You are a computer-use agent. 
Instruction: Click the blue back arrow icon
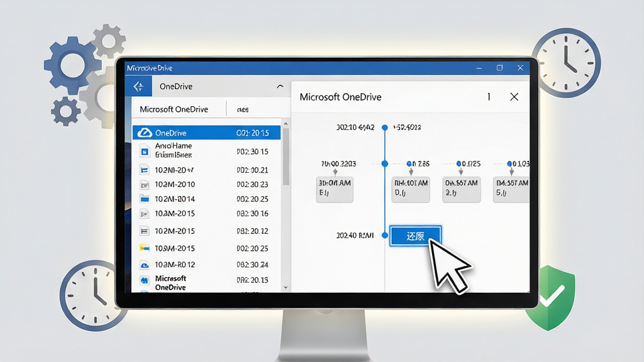[x=138, y=86]
